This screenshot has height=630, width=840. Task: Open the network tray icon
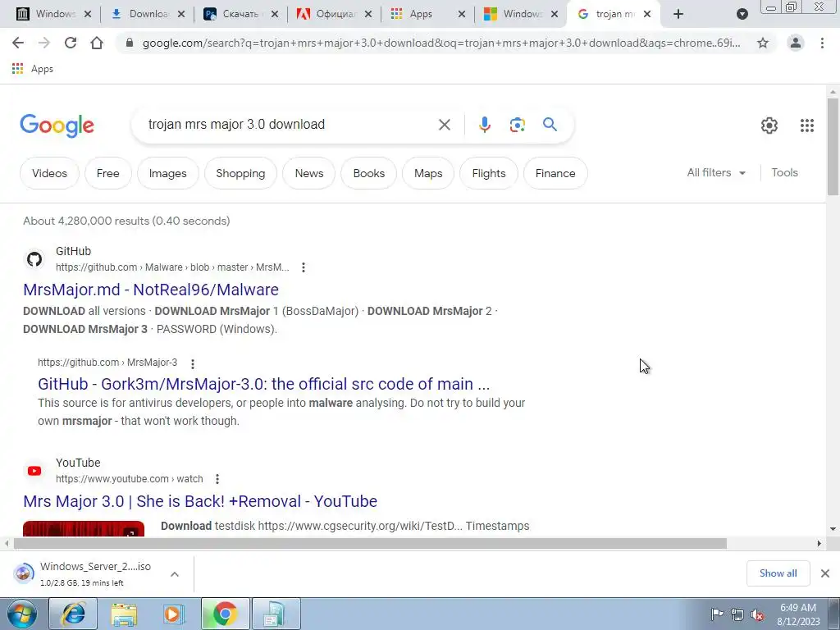pos(737,614)
